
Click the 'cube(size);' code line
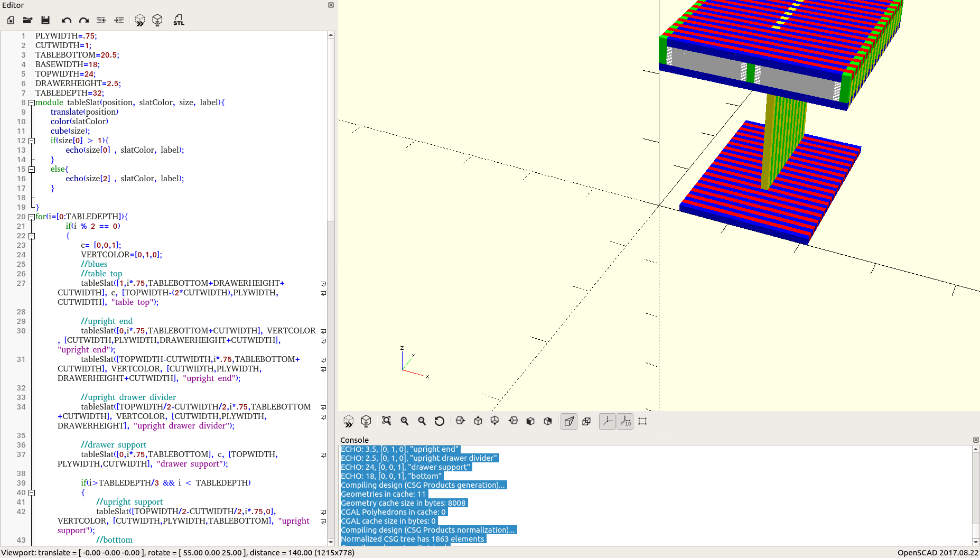[70, 131]
